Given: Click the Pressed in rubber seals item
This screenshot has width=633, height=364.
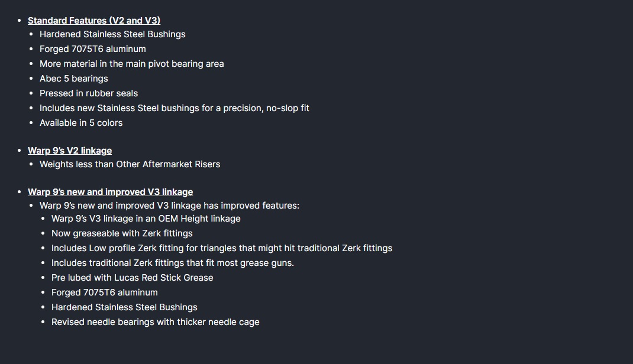Looking at the screenshot, I should (x=89, y=93).
